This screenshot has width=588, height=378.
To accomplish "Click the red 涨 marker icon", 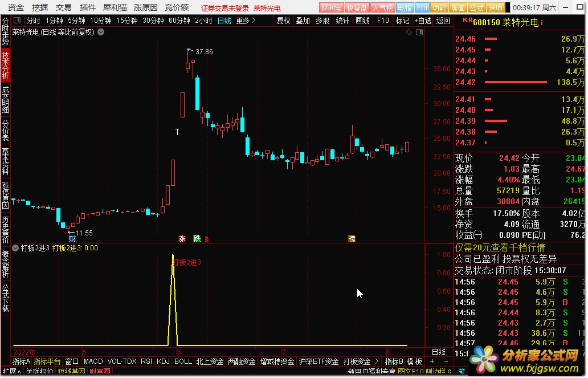I will point(182,238).
